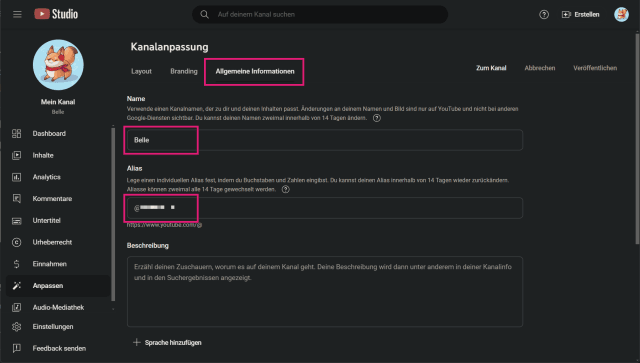640x363 pixels.
Task: Open Audio-Mediathek in sidebar
Action: (x=58, y=307)
